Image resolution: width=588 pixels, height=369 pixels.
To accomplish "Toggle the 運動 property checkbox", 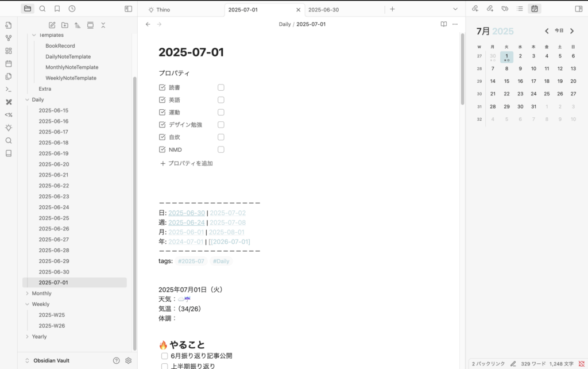I will click(x=221, y=112).
